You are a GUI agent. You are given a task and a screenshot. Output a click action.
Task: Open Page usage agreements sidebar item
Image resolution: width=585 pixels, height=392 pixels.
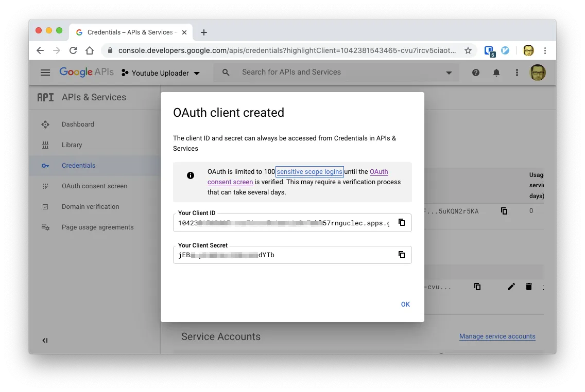(95, 227)
